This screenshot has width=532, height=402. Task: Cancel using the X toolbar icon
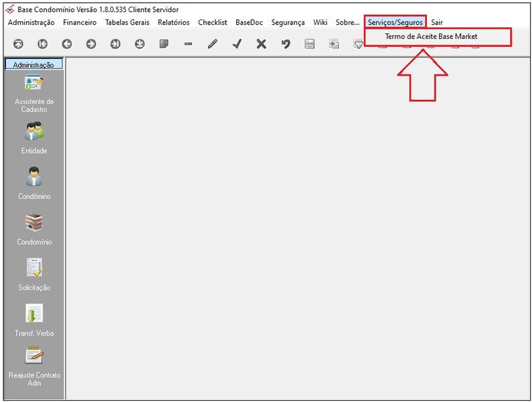(x=261, y=44)
